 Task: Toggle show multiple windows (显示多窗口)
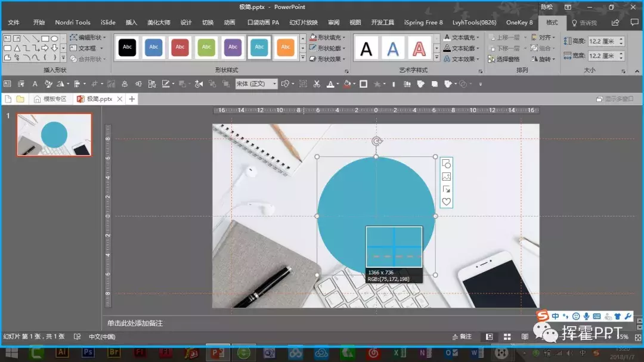coord(615,99)
